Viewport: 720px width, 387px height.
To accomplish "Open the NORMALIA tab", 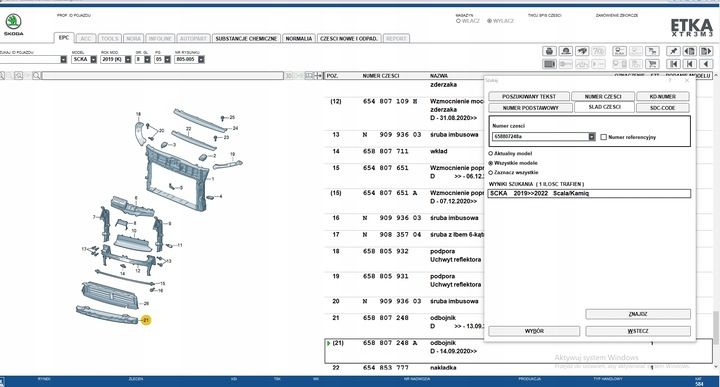I will click(x=299, y=39).
